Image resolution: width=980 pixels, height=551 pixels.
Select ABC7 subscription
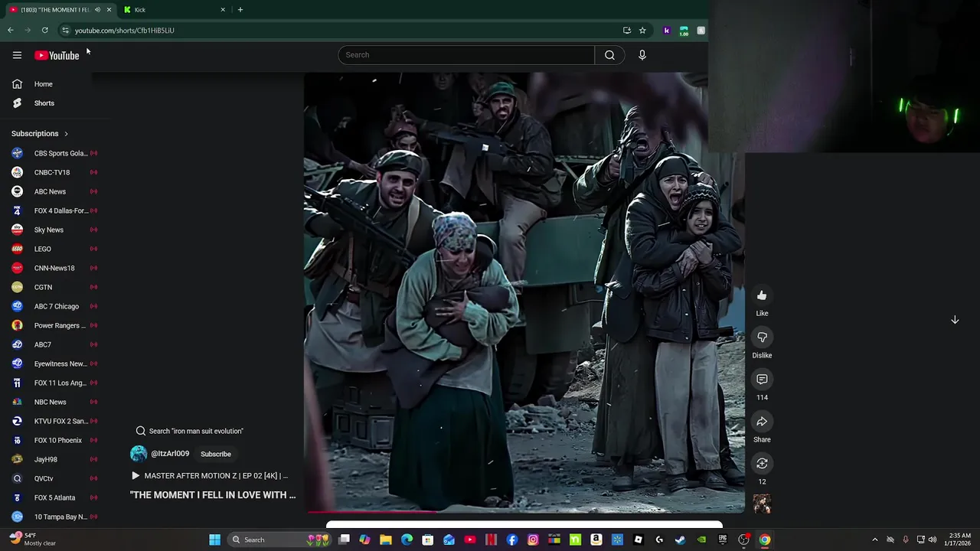click(54, 344)
